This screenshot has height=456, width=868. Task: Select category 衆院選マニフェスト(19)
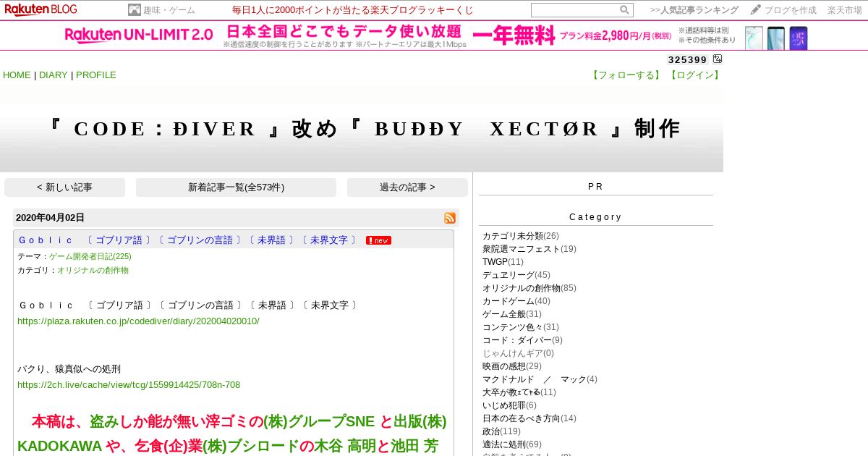pyautogui.click(x=529, y=249)
